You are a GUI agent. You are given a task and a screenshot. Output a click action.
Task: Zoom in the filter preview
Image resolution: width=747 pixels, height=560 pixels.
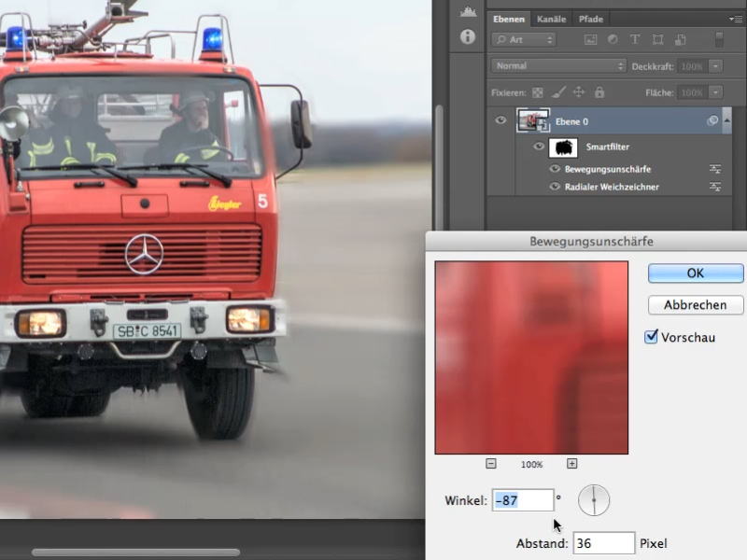572,463
